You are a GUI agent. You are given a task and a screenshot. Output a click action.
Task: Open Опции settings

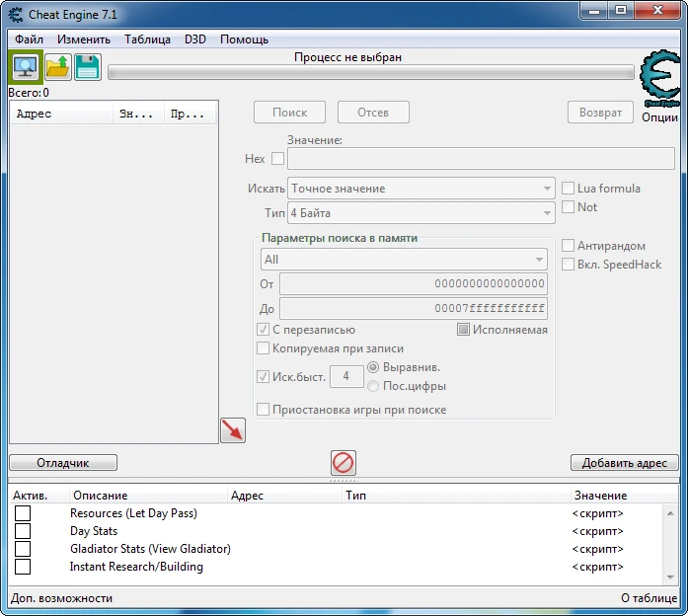point(659,117)
